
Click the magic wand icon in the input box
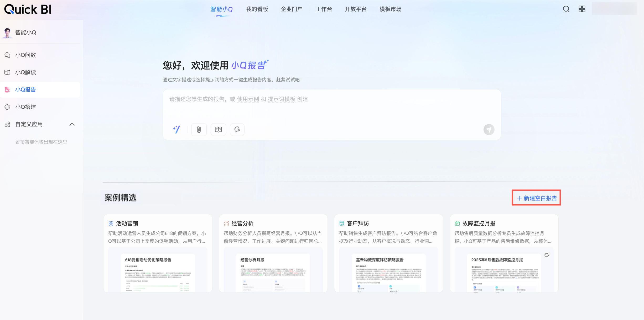point(176,129)
